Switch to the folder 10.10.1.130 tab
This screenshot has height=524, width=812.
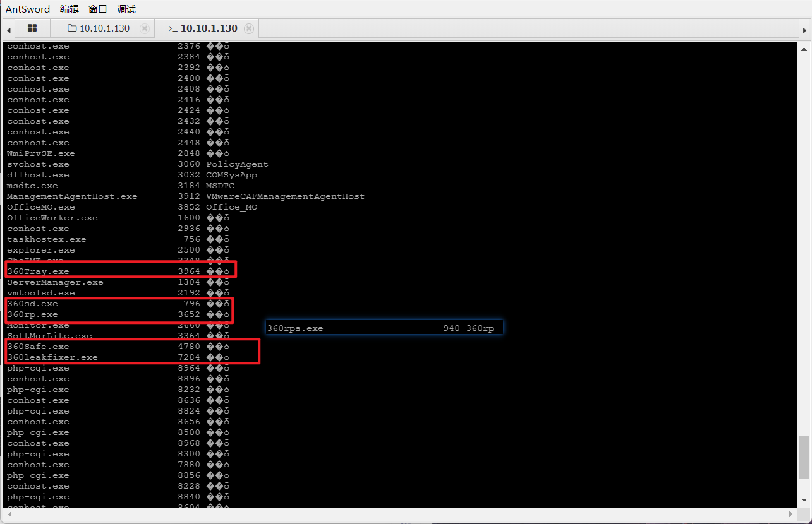click(x=99, y=28)
